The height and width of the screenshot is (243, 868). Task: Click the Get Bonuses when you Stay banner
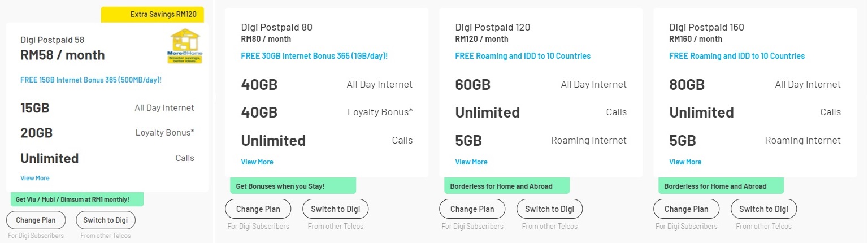(293, 186)
